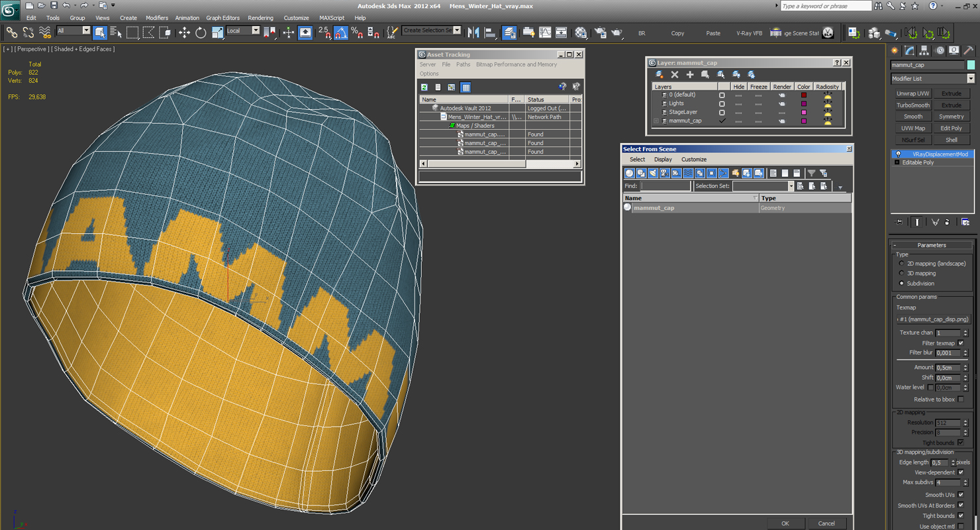Open the MAXScript menu
This screenshot has width=980, height=530.
pos(332,18)
